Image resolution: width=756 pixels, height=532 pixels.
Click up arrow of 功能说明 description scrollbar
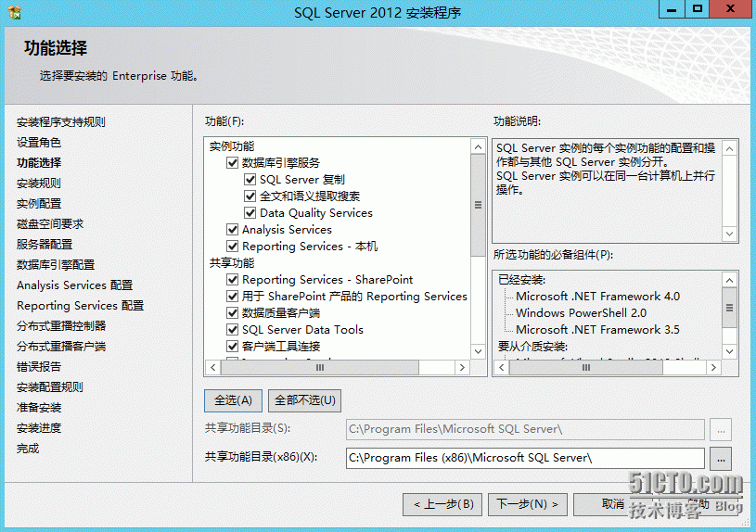pyautogui.click(x=729, y=148)
